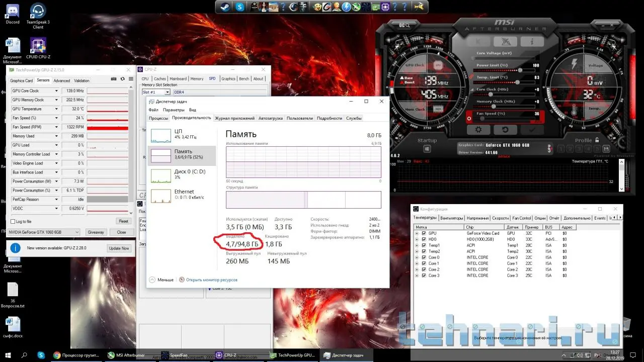
Task: Click the Power Limit slider handle
Action: pyautogui.click(x=519, y=70)
